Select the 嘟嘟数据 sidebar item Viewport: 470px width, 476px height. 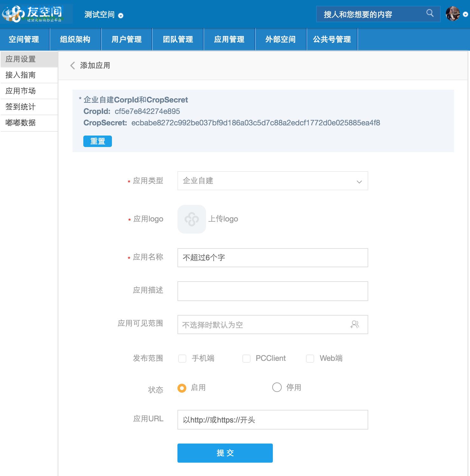click(x=21, y=123)
